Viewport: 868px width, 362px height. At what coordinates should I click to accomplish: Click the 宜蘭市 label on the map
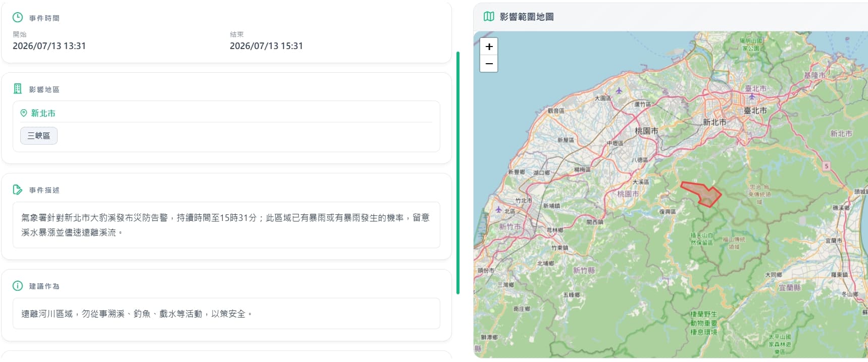coord(834,241)
